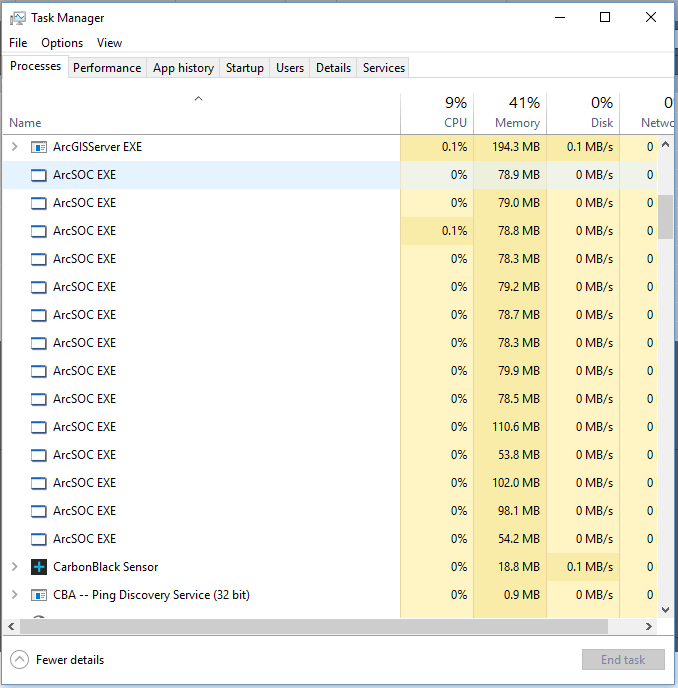
Task: Click icon of ArcSOC EXE using 98.1 MB
Action: click(39, 511)
